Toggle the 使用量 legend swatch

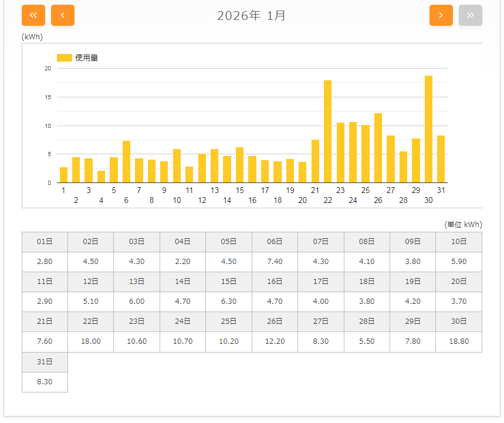coord(64,57)
